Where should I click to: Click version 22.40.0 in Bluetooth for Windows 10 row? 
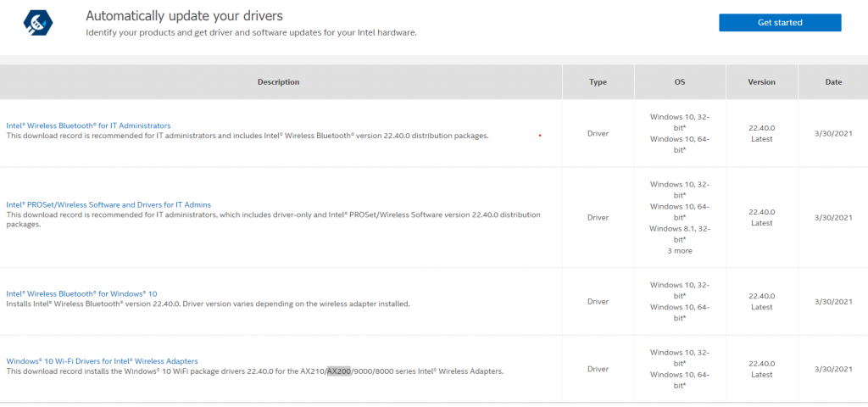pyautogui.click(x=762, y=296)
